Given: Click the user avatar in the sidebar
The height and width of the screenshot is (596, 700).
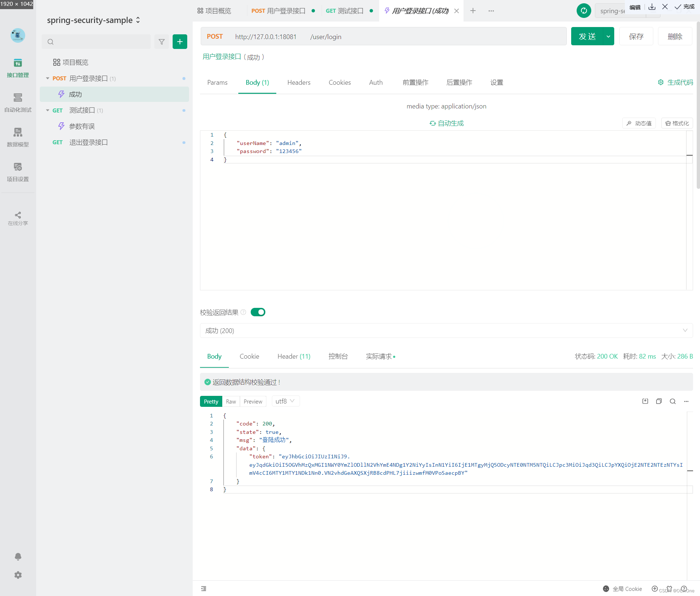Looking at the screenshot, I should [18, 35].
